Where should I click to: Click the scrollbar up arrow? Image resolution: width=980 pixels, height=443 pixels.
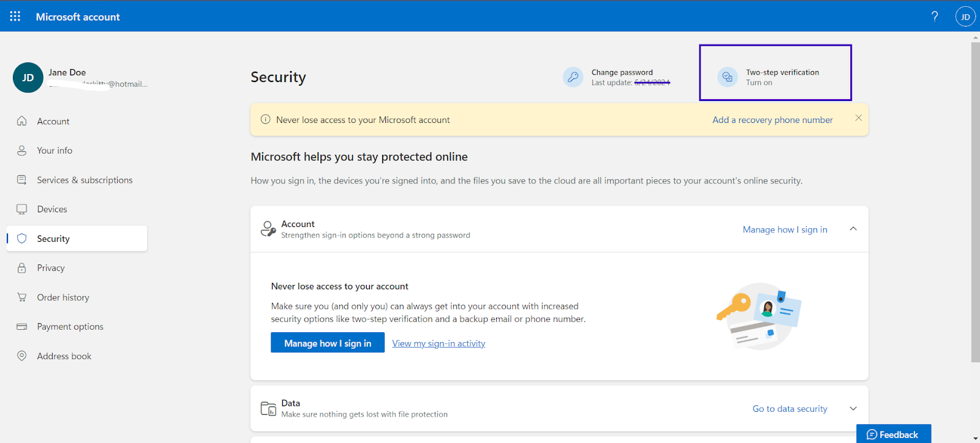(975, 37)
